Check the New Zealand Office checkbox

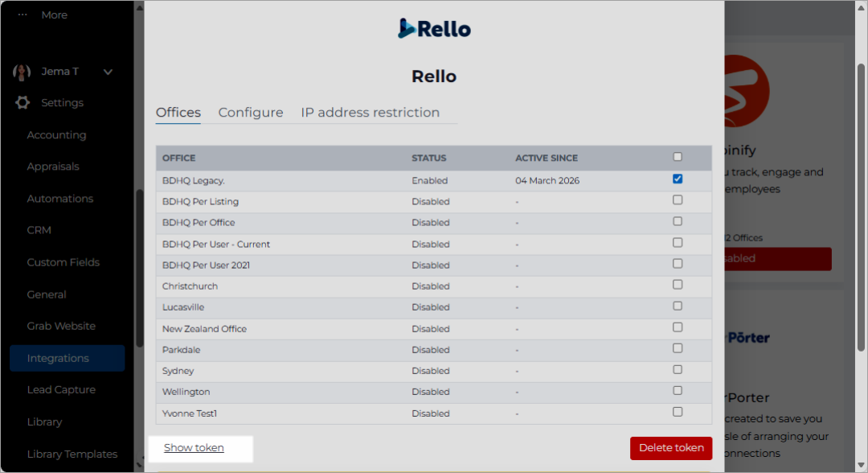click(678, 327)
